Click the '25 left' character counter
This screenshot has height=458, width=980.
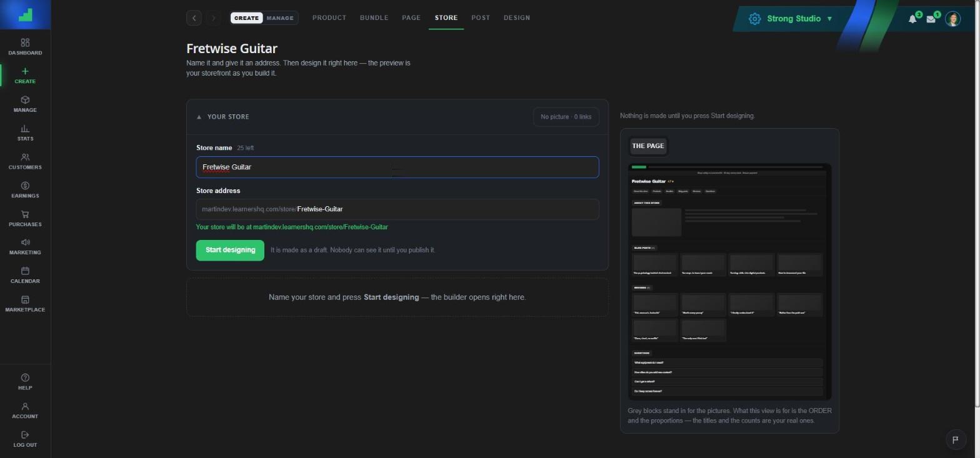(x=246, y=148)
